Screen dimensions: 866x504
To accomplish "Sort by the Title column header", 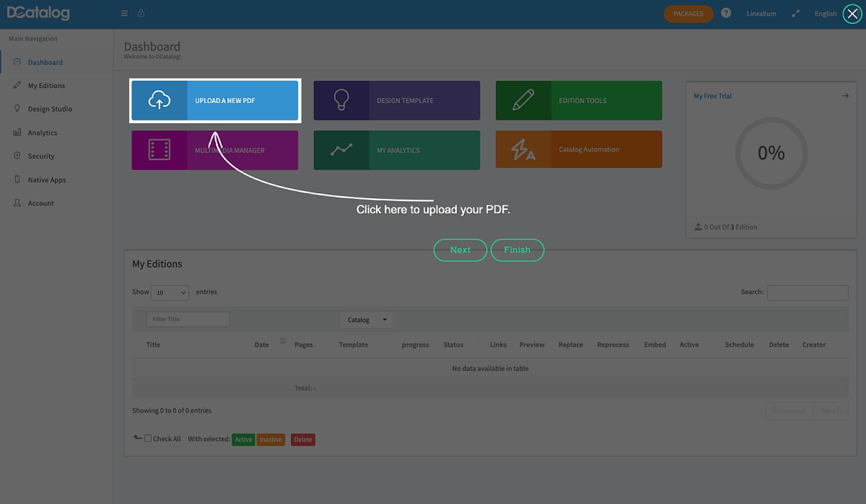I will tap(153, 344).
